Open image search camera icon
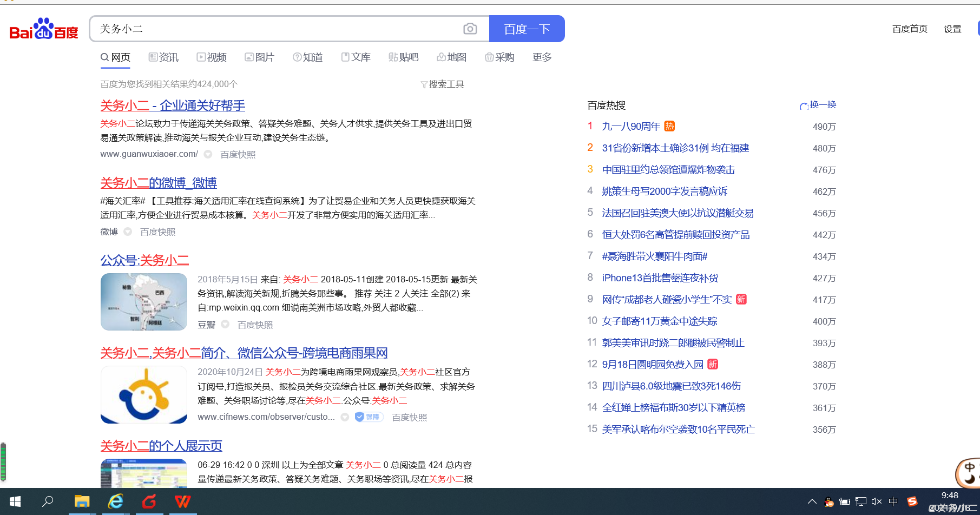This screenshot has height=515, width=980. pos(470,29)
